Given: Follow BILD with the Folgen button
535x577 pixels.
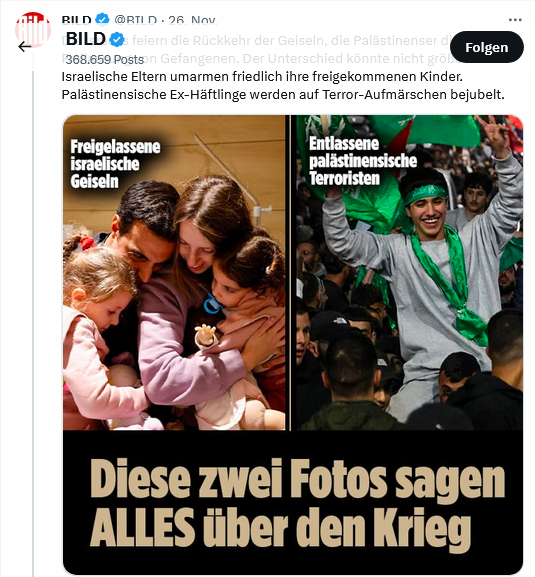Looking at the screenshot, I should pyautogui.click(x=486, y=47).
